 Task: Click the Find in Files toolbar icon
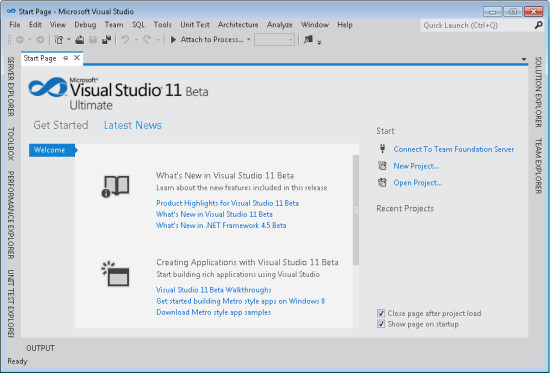tap(308, 39)
